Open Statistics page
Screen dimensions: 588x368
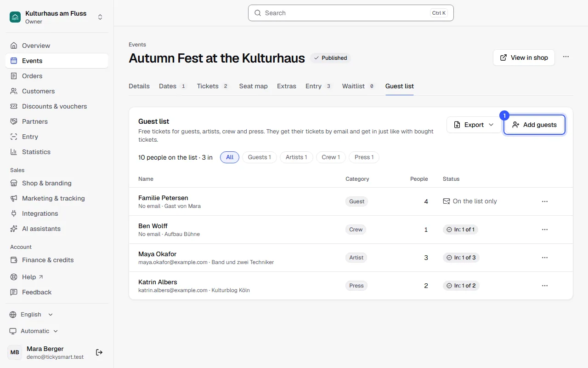tap(57, 152)
